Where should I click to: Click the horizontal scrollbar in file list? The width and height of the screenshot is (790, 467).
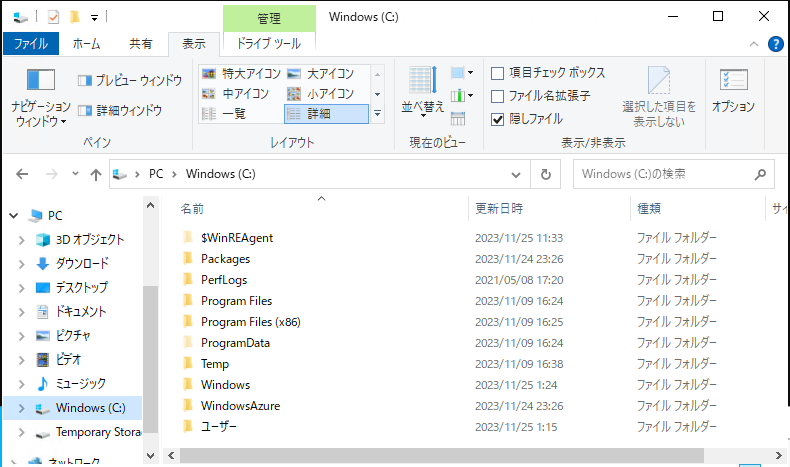point(442,455)
